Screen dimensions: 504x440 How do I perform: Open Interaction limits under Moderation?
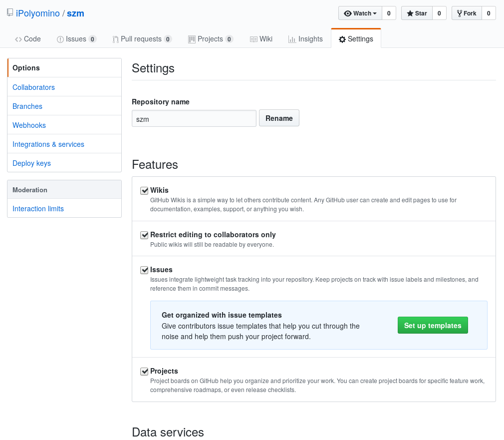[64, 208]
